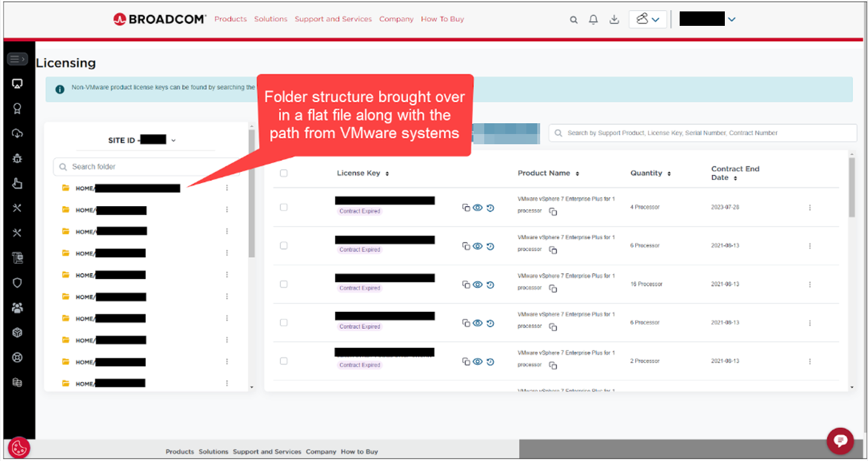This screenshot has height=461, width=868.
Task: Copy product name in 2 Processor row
Action: (x=553, y=365)
